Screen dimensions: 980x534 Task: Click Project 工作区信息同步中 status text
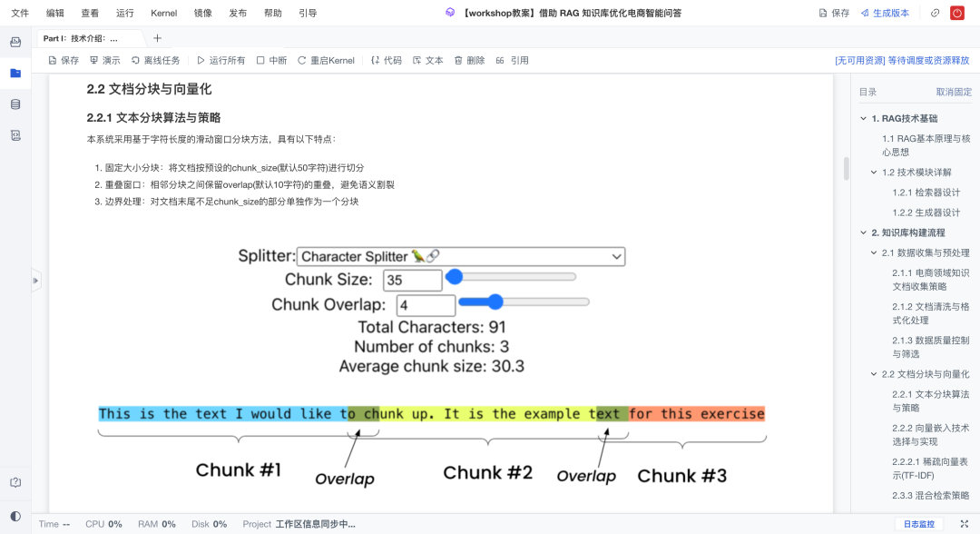[x=299, y=524]
